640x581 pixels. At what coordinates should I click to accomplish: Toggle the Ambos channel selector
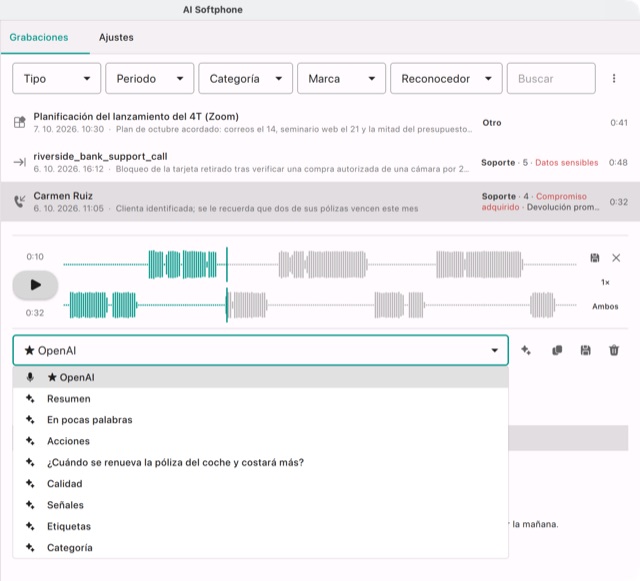tap(605, 306)
